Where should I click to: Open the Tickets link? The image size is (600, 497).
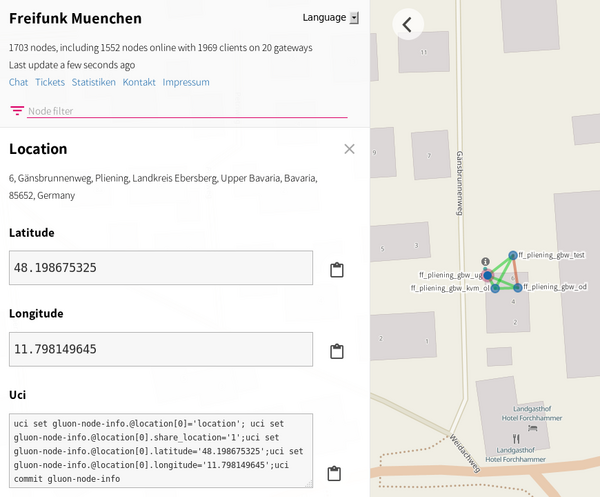pyautogui.click(x=50, y=82)
